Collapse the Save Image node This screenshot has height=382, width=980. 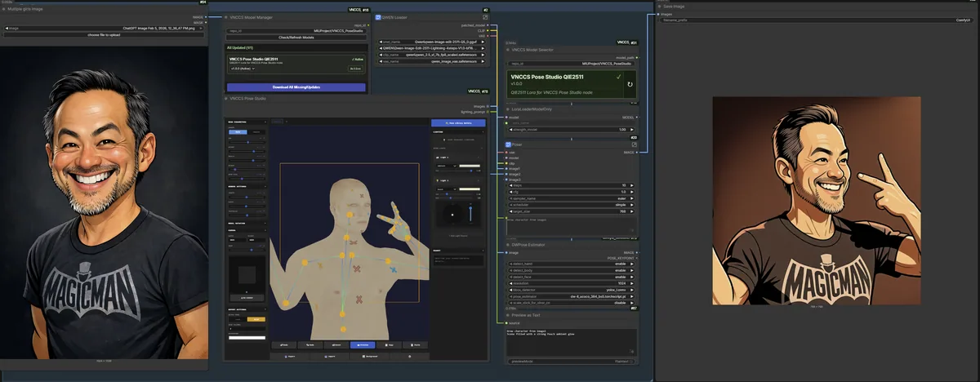(x=659, y=6)
